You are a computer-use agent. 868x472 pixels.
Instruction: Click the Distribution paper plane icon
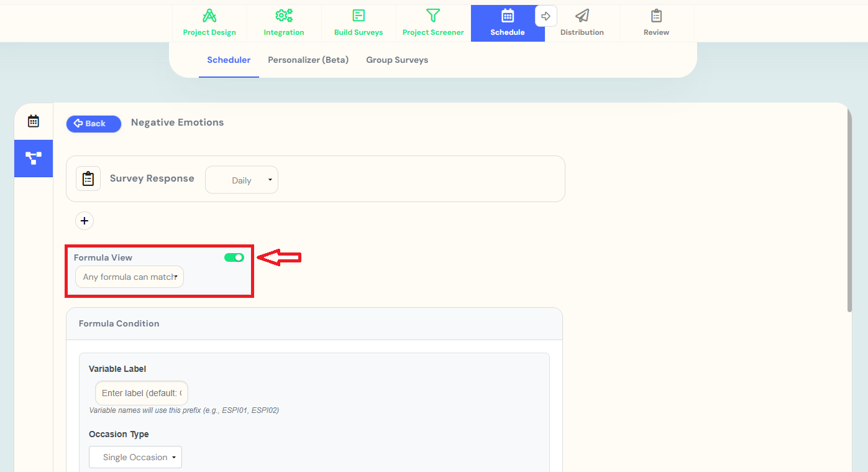tap(582, 16)
